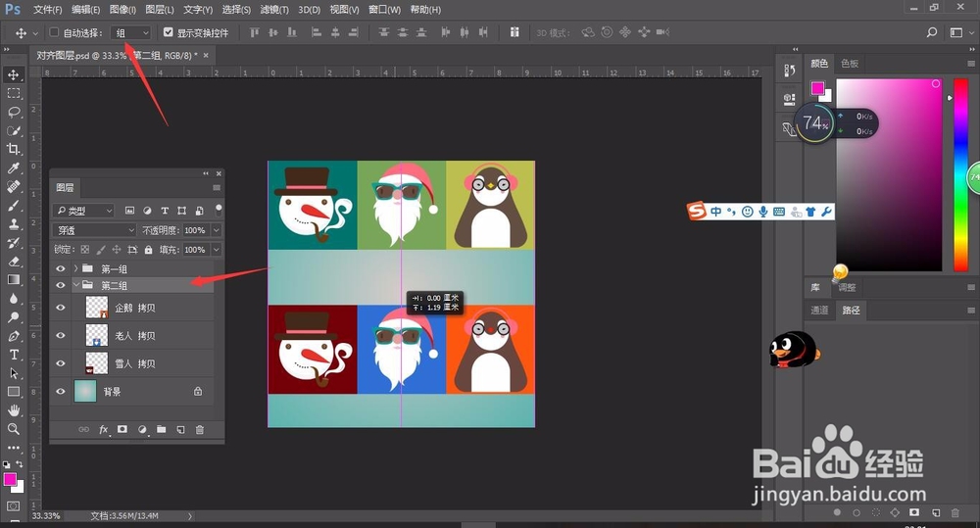
Task: Toggle lock all for the layer
Action: pos(148,250)
